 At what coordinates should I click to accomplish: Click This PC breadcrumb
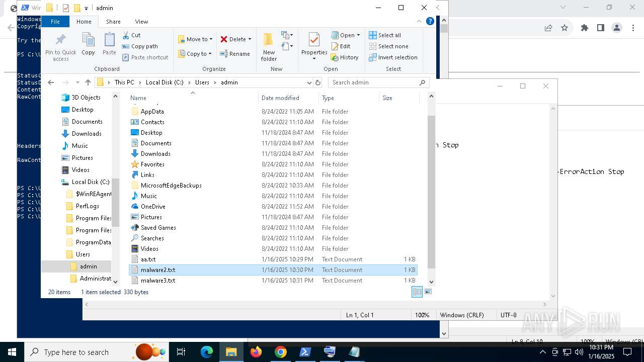tap(124, 82)
